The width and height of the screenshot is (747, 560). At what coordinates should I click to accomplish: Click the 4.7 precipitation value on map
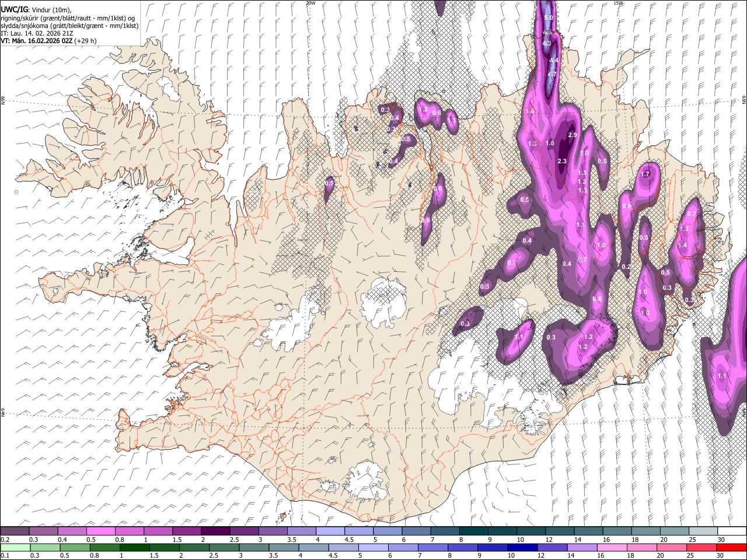point(551,75)
